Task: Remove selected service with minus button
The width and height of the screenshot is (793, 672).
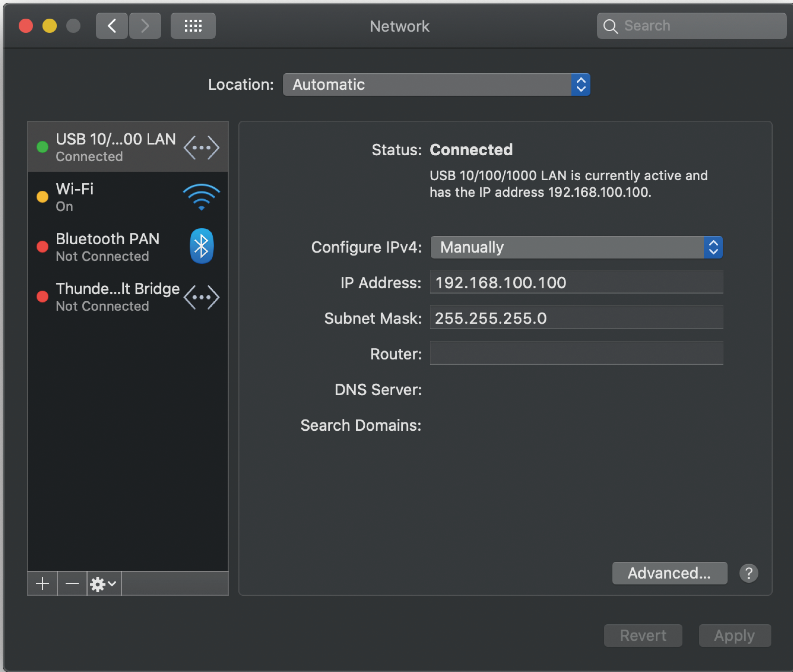Action: pyautogui.click(x=72, y=583)
